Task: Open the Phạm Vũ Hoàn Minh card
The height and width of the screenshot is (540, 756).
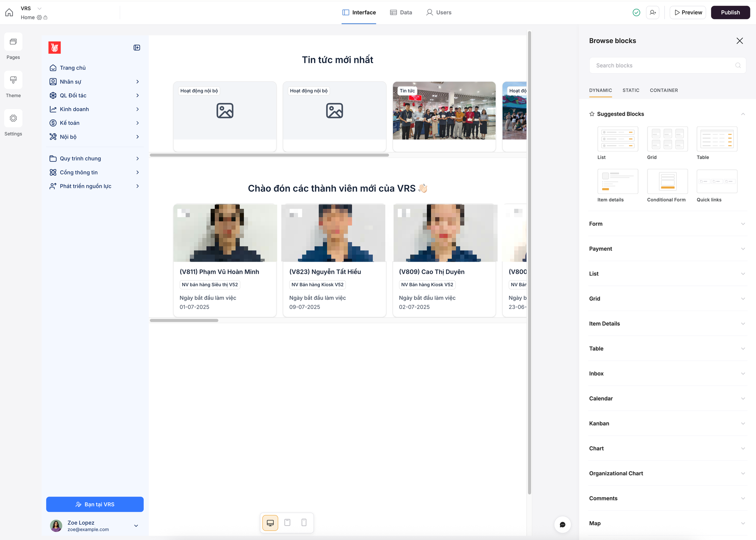Action: (225, 260)
